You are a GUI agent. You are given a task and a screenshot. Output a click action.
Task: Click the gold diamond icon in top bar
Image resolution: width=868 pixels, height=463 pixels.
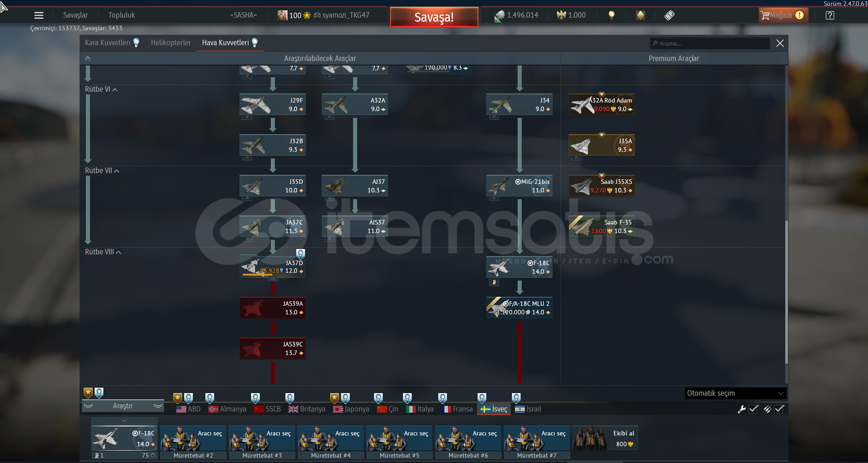641,15
